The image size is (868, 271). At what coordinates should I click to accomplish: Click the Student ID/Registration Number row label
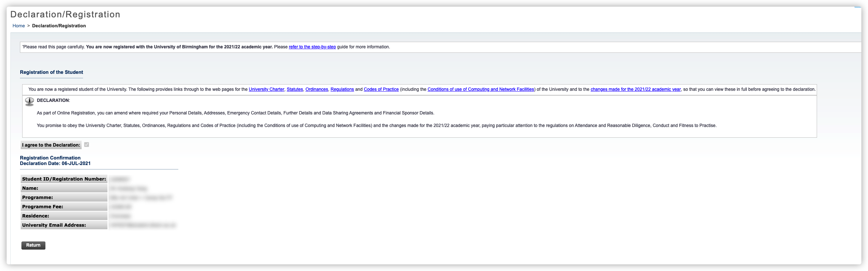(64, 179)
